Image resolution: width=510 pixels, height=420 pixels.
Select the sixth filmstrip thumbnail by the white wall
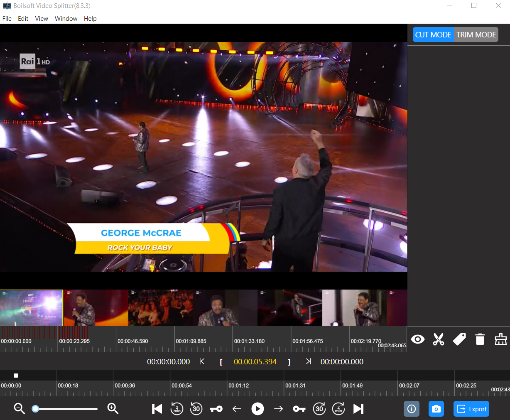tap(354, 308)
